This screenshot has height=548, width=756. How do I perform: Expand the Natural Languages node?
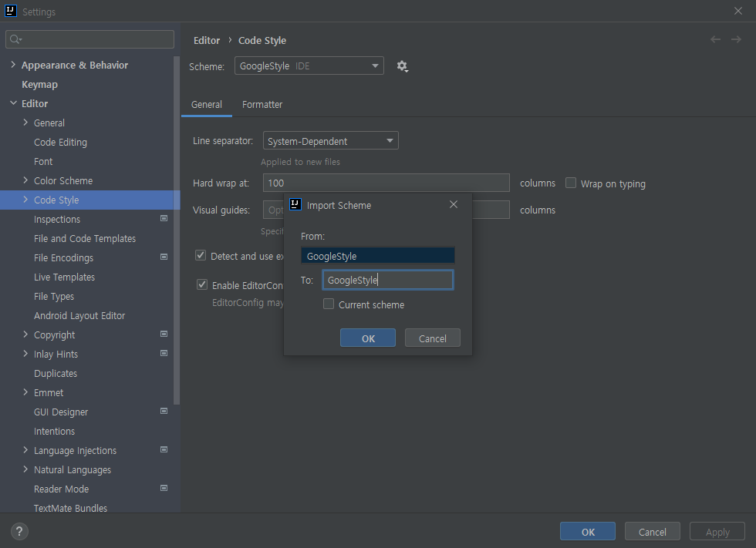point(25,469)
